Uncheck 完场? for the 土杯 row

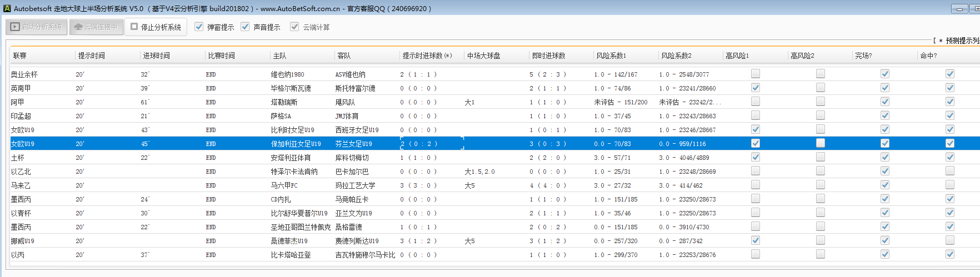tap(885, 157)
